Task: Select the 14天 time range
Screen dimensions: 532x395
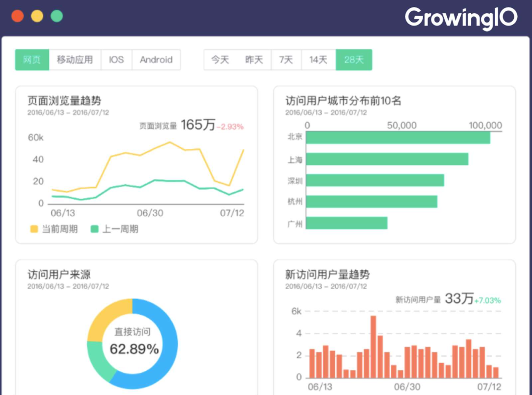Action: point(318,60)
